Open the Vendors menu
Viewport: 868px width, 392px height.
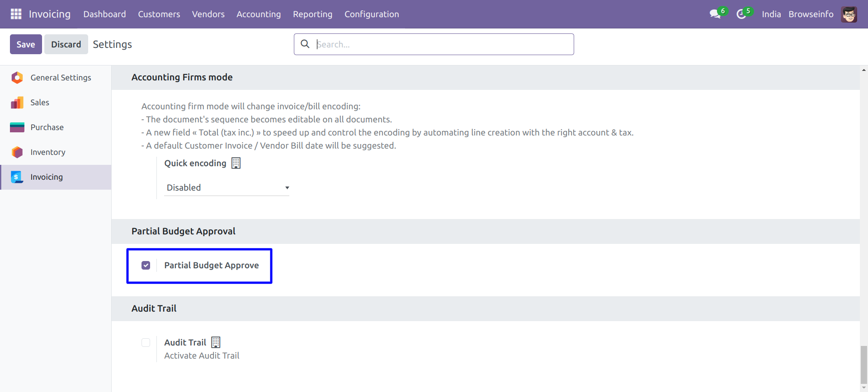tap(208, 14)
